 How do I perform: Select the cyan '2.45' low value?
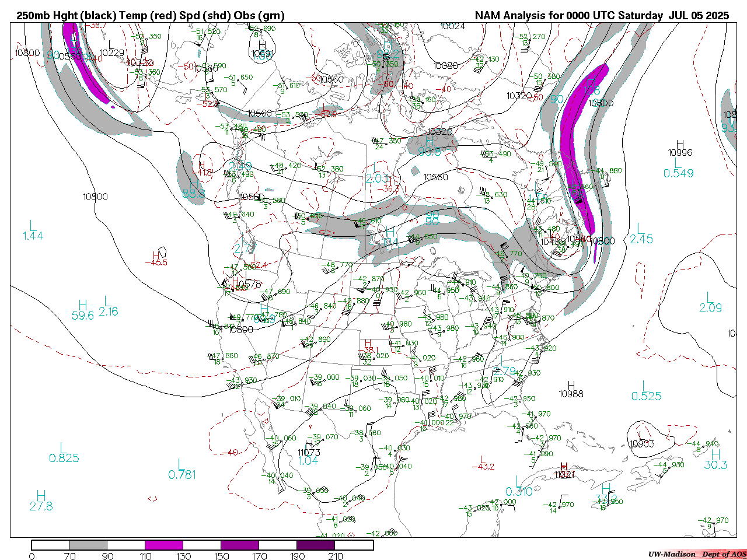pos(641,239)
